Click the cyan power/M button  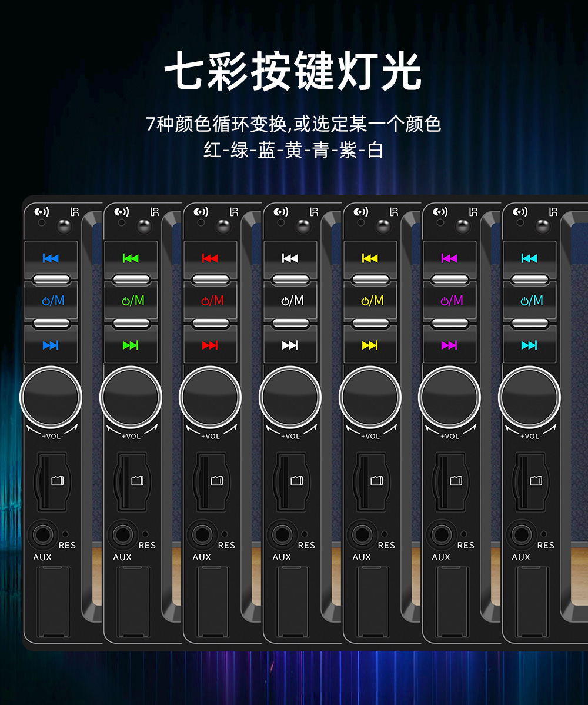point(530,300)
